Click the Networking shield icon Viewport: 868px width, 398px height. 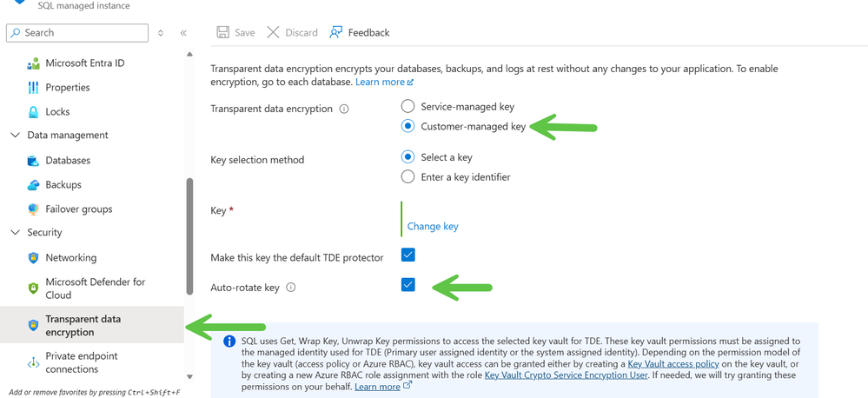click(33, 258)
